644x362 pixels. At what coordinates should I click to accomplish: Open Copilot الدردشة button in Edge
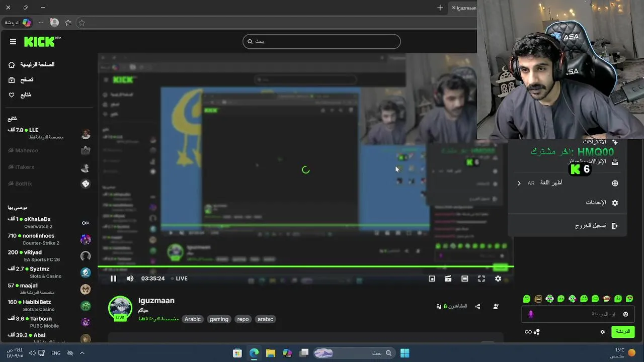(18, 23)
